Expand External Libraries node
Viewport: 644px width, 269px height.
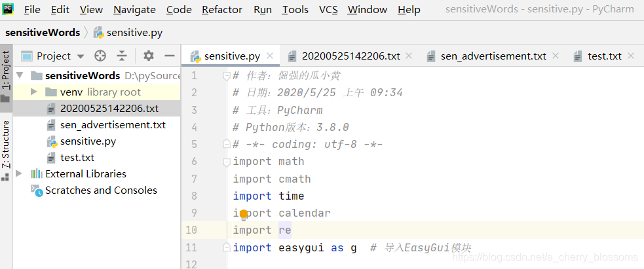tap(19, 174)
